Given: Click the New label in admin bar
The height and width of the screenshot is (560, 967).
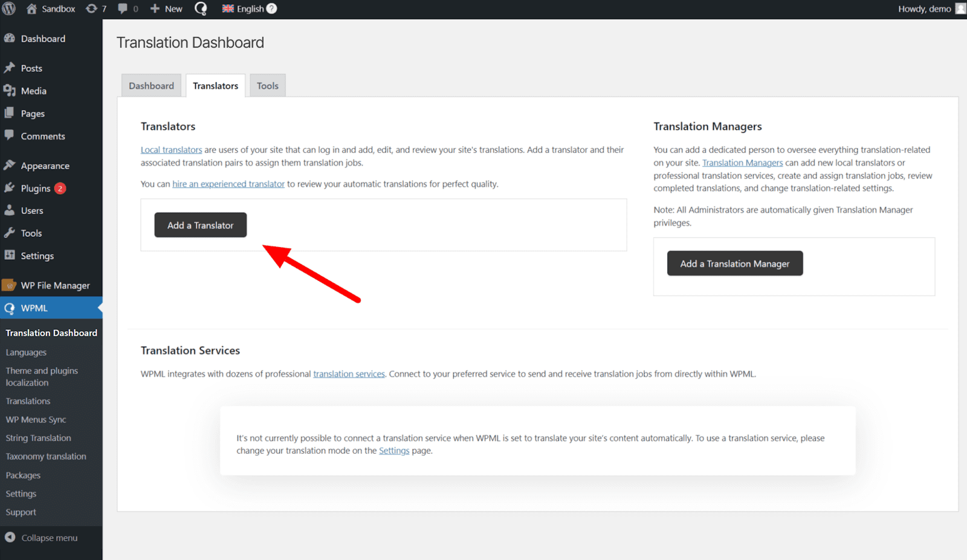Looking at the screenshot, I should pyautogui.click(x=173, y=8).
